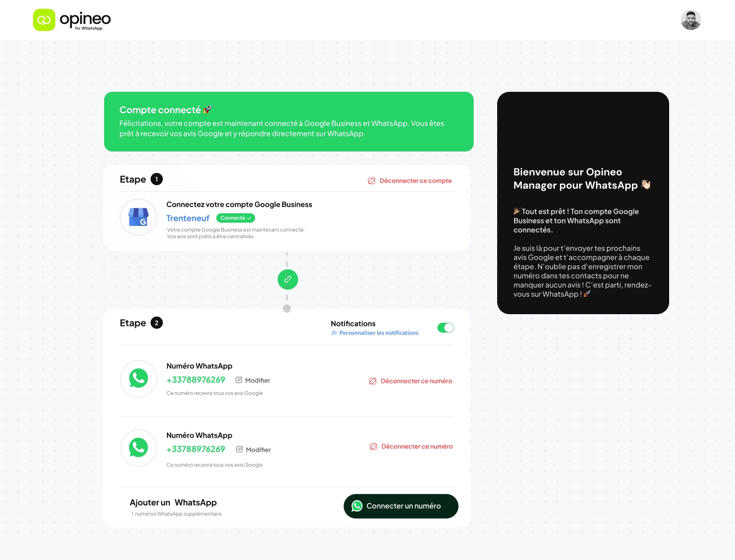Click Déconnecter ce numéro for second number
Image resolution: width=735 pixels, height=560 pixels.
(x=417, y=446)
